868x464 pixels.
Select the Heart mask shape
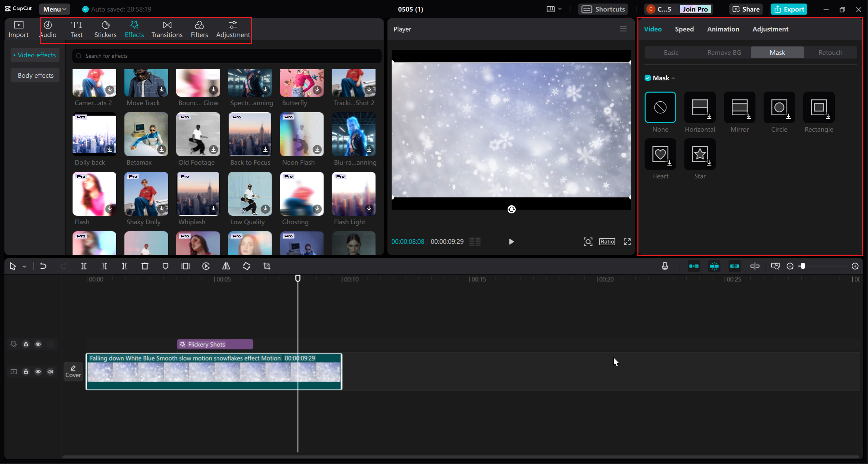click(660, 154)
